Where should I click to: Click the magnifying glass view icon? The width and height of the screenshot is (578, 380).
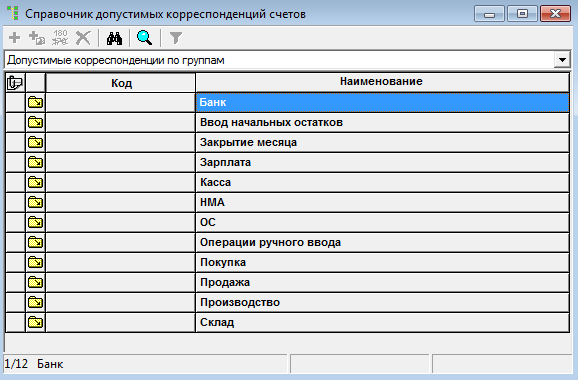tap(144, 38)
